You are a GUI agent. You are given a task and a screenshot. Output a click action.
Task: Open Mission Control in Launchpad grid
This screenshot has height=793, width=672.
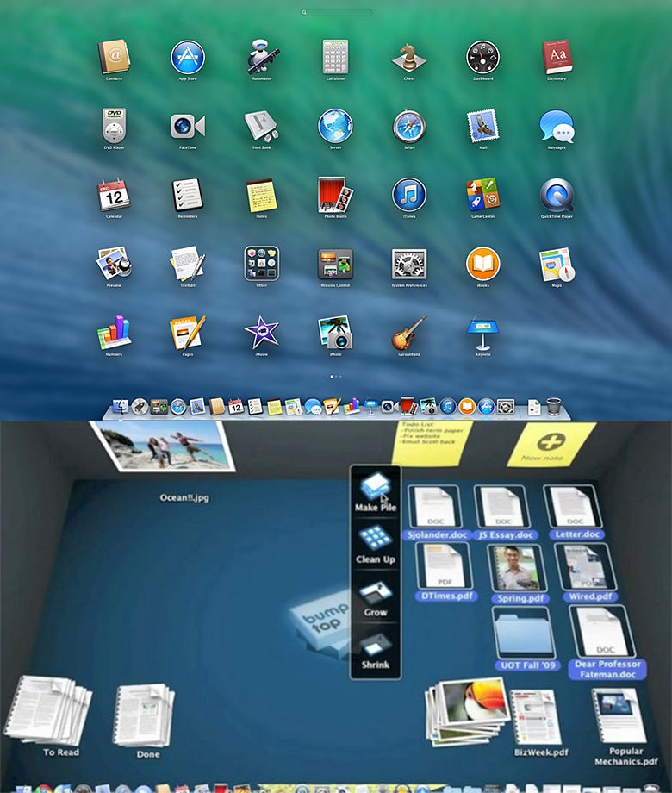tap(335, 264)
